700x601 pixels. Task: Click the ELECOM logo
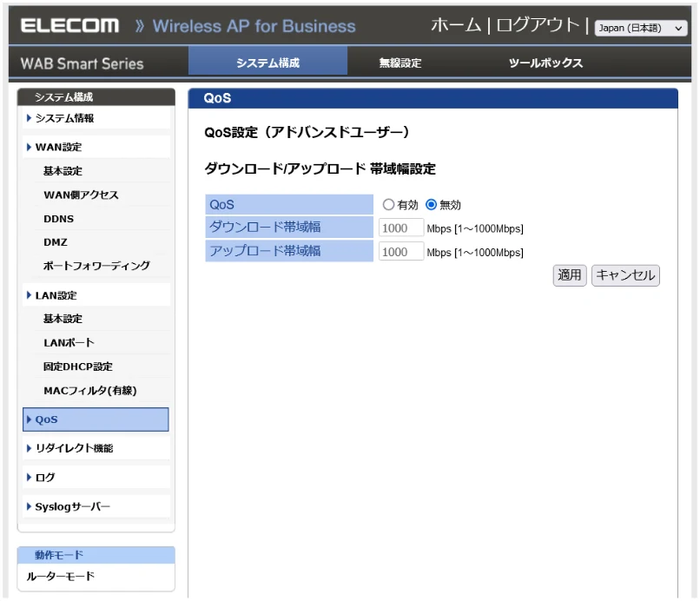(69, 25)
